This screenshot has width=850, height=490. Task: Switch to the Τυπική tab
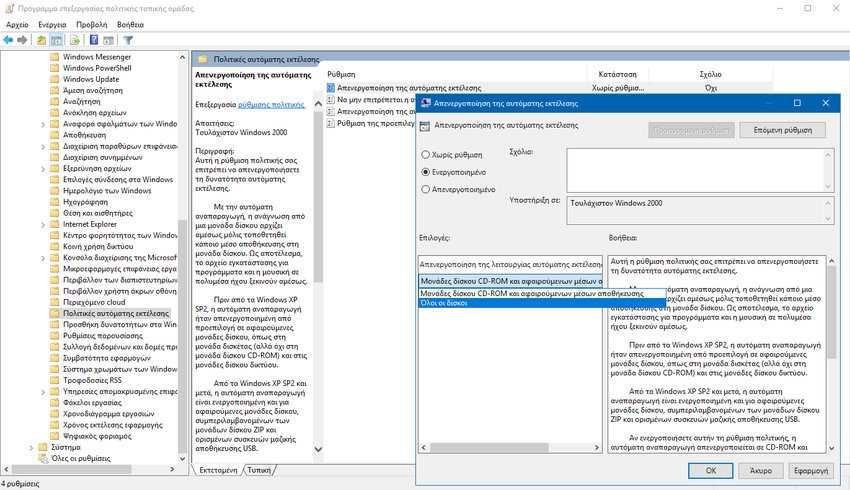259,470
